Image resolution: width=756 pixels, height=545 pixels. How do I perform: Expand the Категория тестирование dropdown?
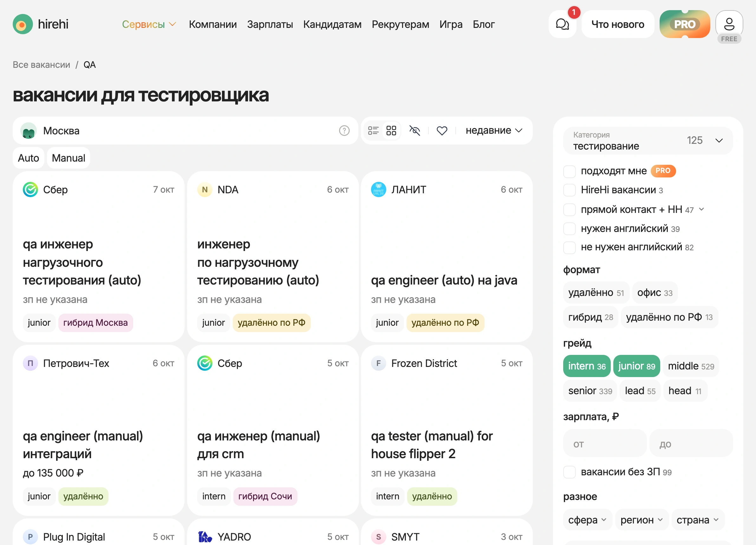[x=648, y=140]
